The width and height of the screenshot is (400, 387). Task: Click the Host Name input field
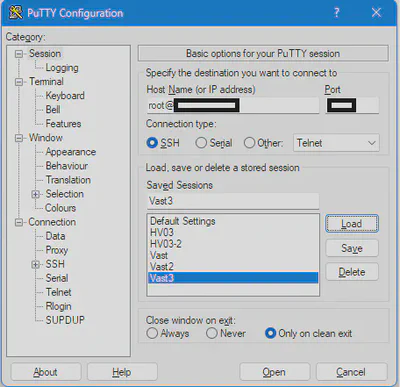point(233,105)
